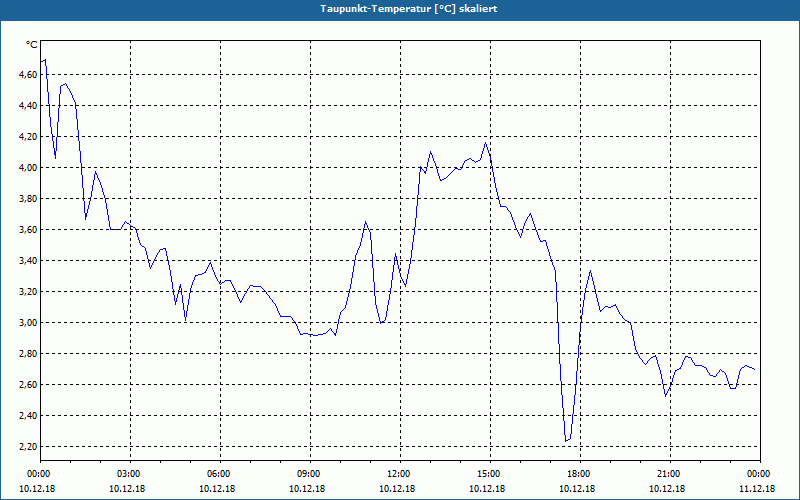Click the 09:00 time label
The image size is (800, 500).
pos(310,474)
